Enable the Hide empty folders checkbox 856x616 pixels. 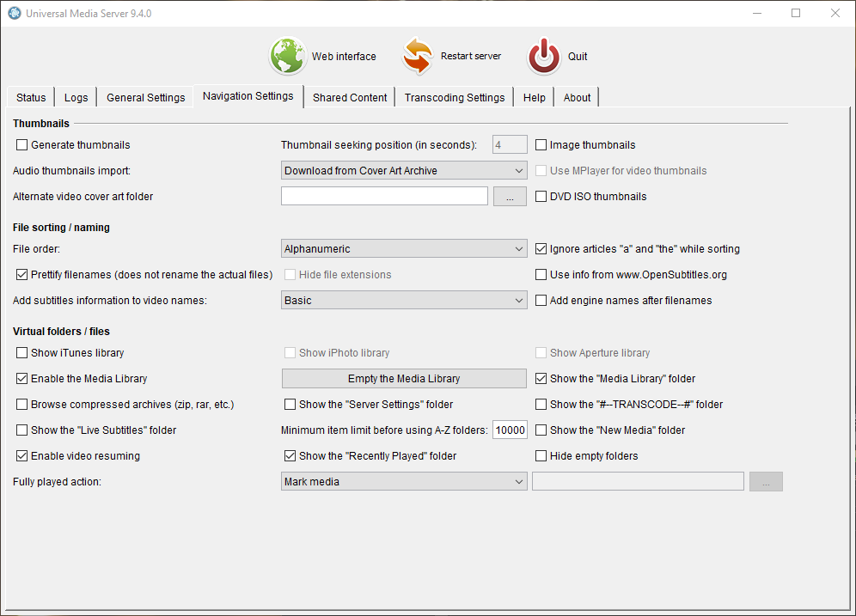[x=541, y=455]
